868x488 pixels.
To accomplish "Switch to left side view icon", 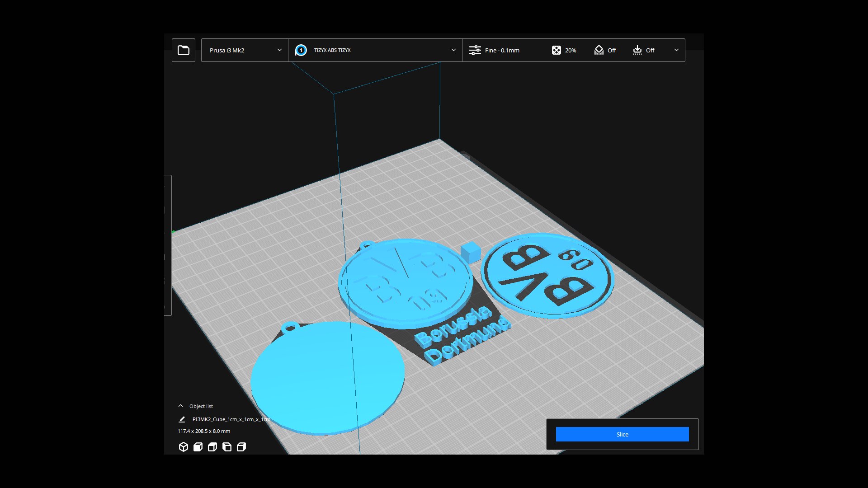I will [x=227, y=447].
